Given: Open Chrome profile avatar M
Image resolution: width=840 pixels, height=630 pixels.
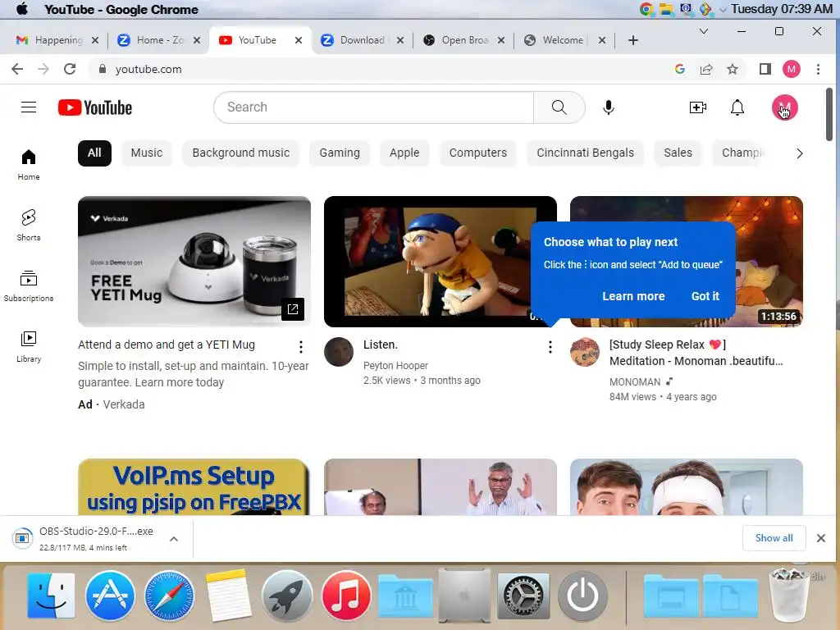Looking at the screenshot, I should [x=792, y=69].
